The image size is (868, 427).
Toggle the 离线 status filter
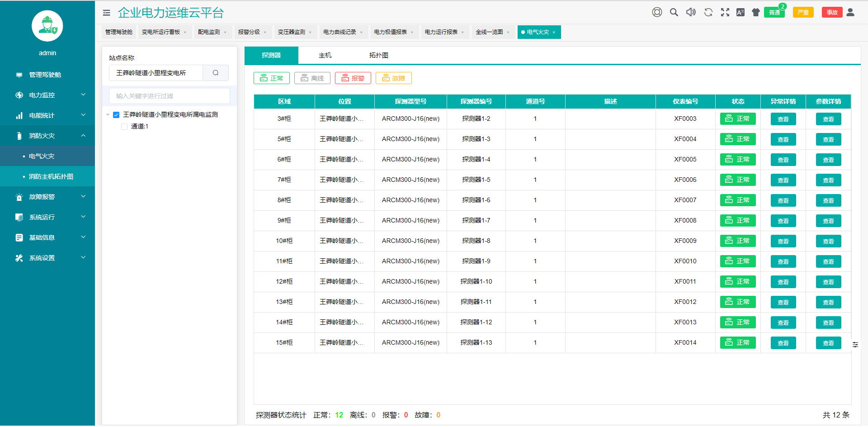tap(312, 78)
